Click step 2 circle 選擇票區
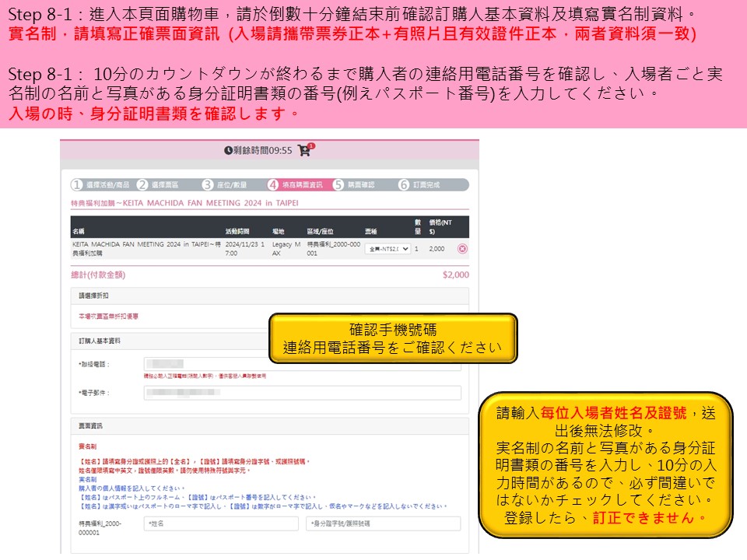This screenshot has height=560, width=747. pyautogui.click(x=142, y=185)
